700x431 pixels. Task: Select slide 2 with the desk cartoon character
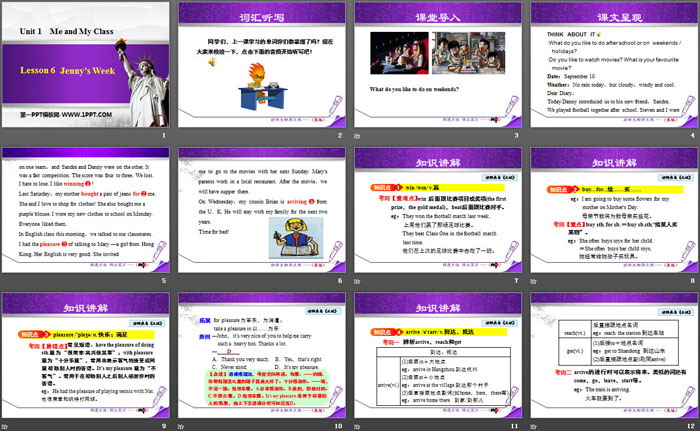262,65
